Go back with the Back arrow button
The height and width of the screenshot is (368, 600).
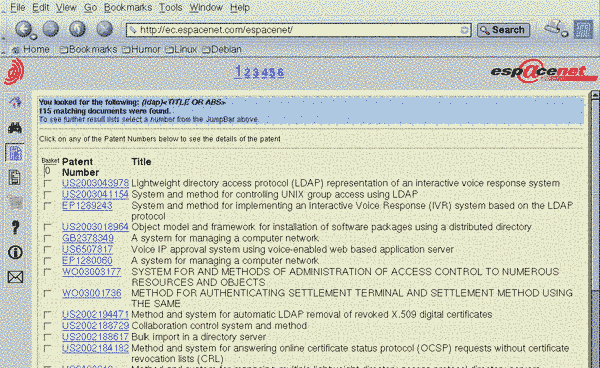coord(24,29)
